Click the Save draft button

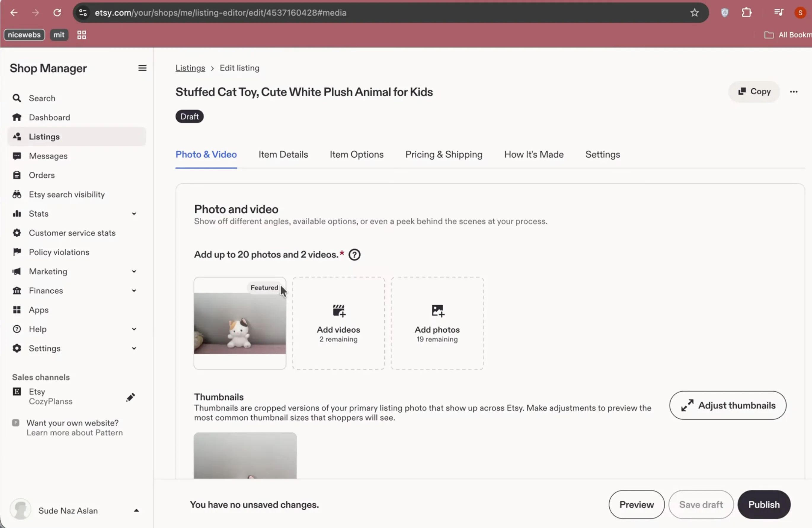pos(701,505)
